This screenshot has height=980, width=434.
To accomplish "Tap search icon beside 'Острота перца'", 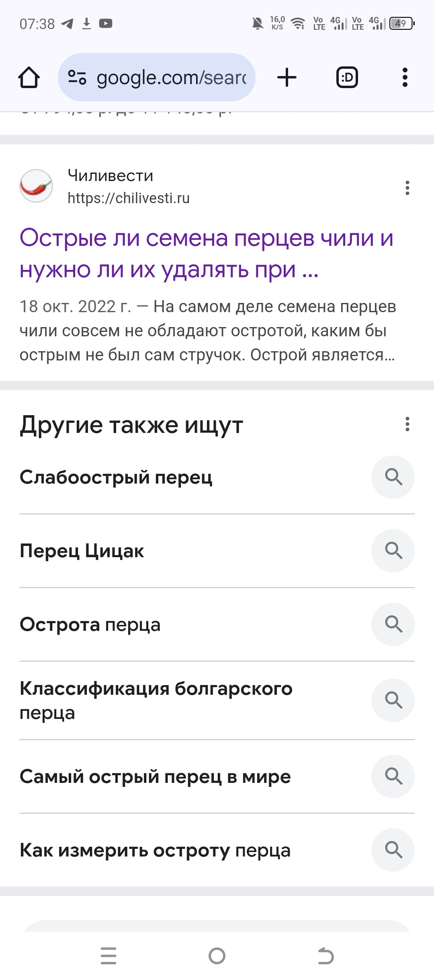I will [x=393, y=624].
